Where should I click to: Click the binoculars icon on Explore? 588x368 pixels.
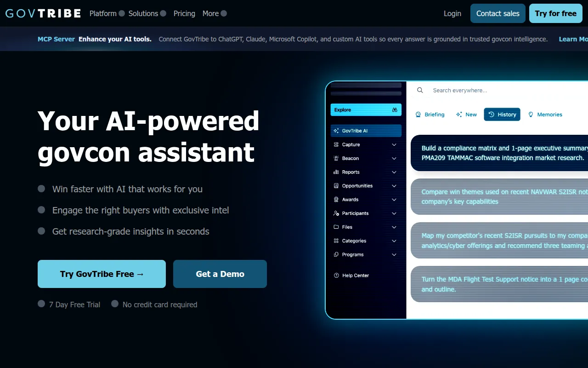click(395, 110)
